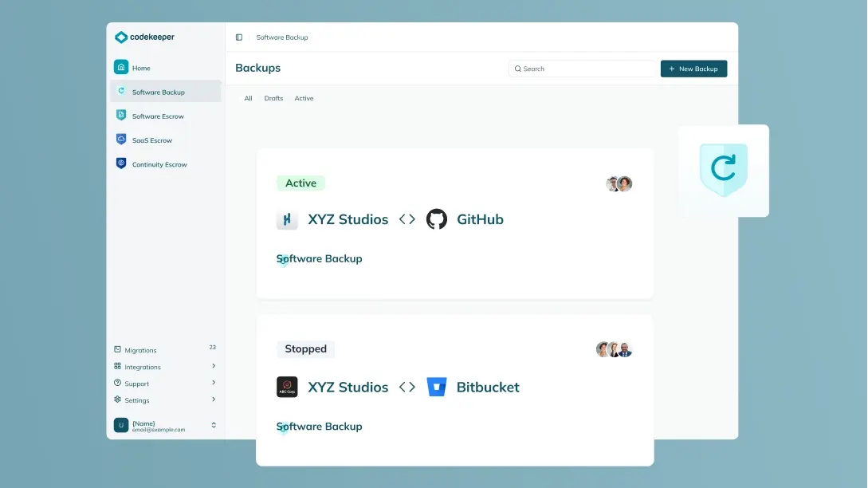Expand the Support submenu chevron

214,384
